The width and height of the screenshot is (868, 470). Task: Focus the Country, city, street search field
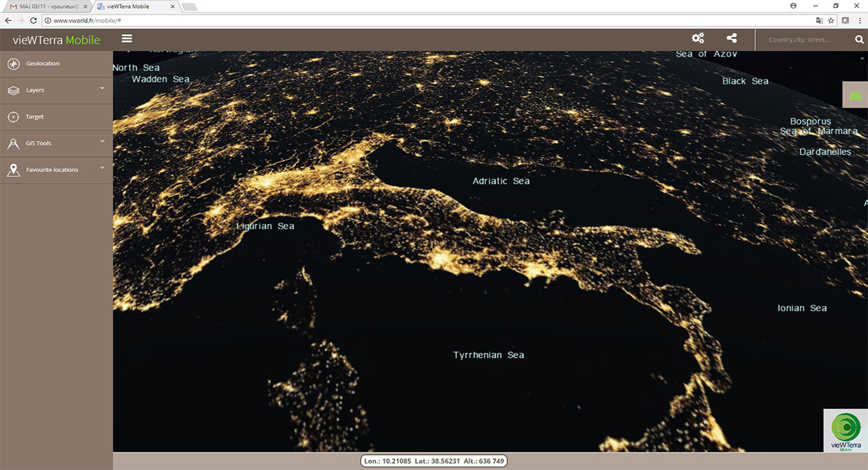coord(804,40)
